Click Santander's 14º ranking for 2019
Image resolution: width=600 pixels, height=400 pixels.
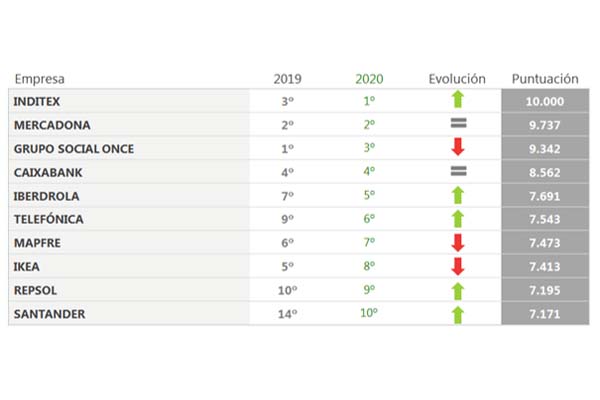[287, 315]
